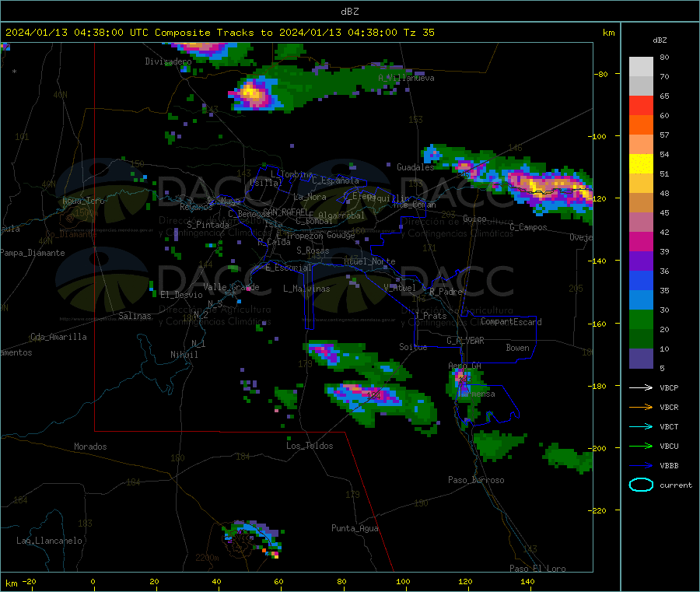This screenshot has width=700, height=592.
Task: Click the Divisadero place label
Action: 168,61
